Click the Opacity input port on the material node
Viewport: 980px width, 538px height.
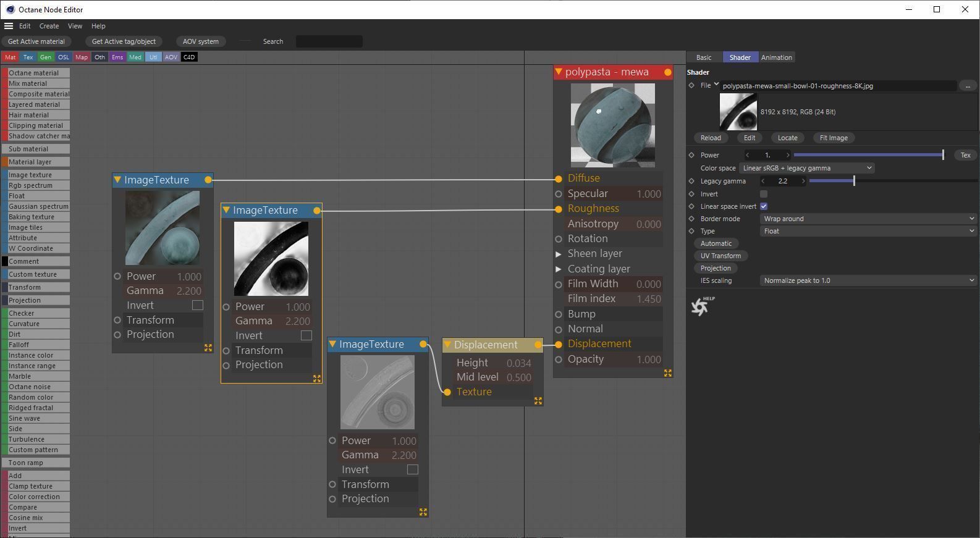click(x=559, y=359)
